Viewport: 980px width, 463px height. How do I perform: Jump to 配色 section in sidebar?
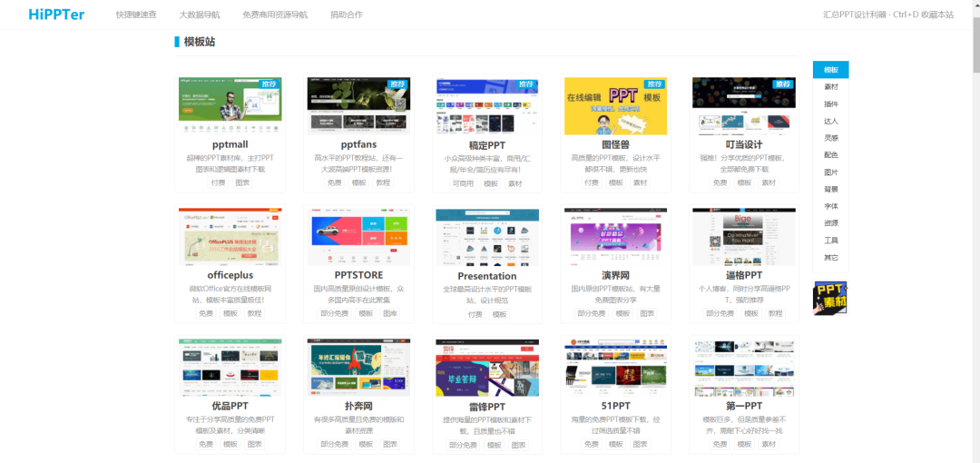830,154
